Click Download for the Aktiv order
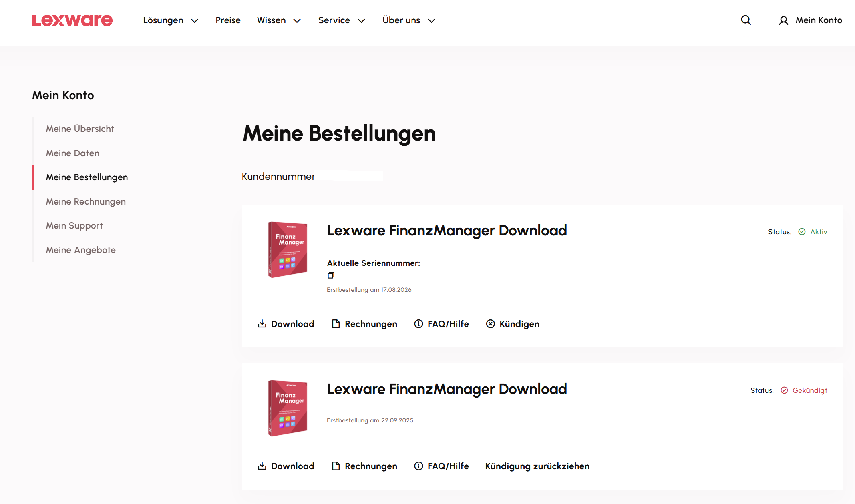This screenshot has height=504, width=855. pyautogui.click(x=292, y=324)
